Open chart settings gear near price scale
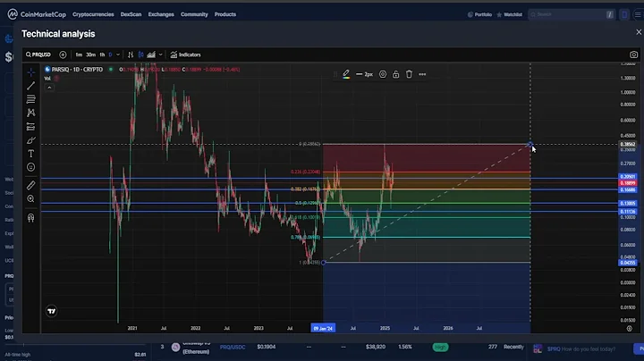 click(629, 328)
